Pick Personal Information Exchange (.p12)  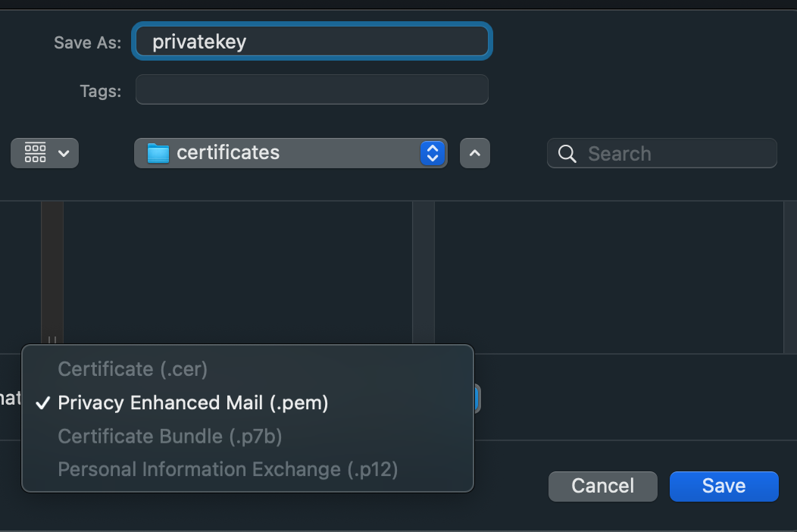pos(228,469)
